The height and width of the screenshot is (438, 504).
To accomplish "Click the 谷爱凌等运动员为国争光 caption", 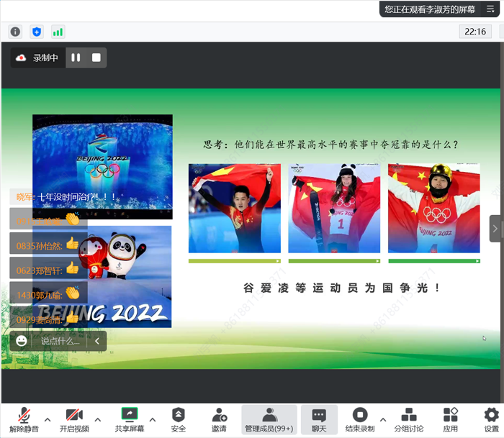I will 341,288.
